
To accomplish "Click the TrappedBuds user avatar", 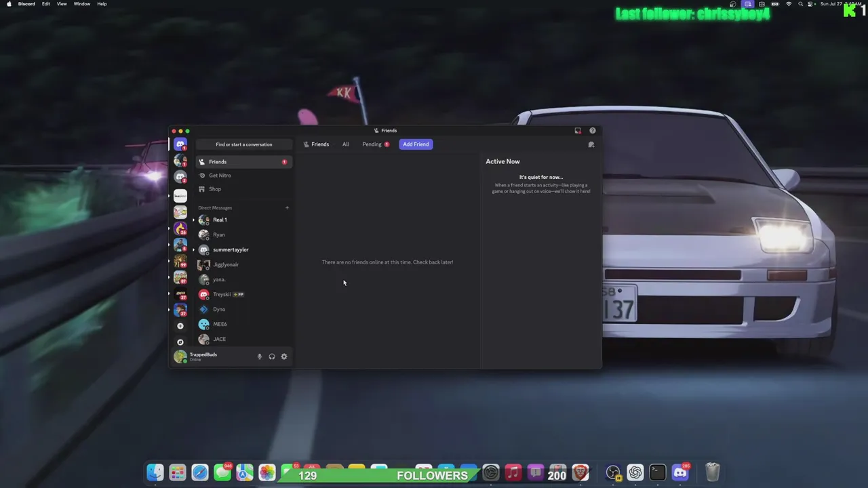I will pyautogui.click(x=180, y=357).
